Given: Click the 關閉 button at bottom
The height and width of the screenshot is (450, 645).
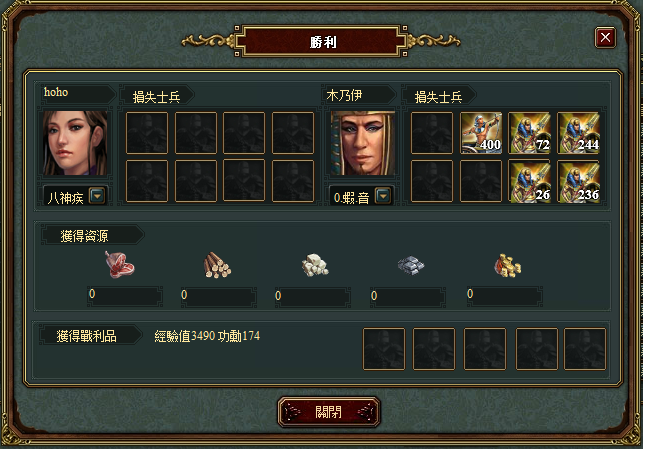Looking at the screenshot, I should pos(329,412).
